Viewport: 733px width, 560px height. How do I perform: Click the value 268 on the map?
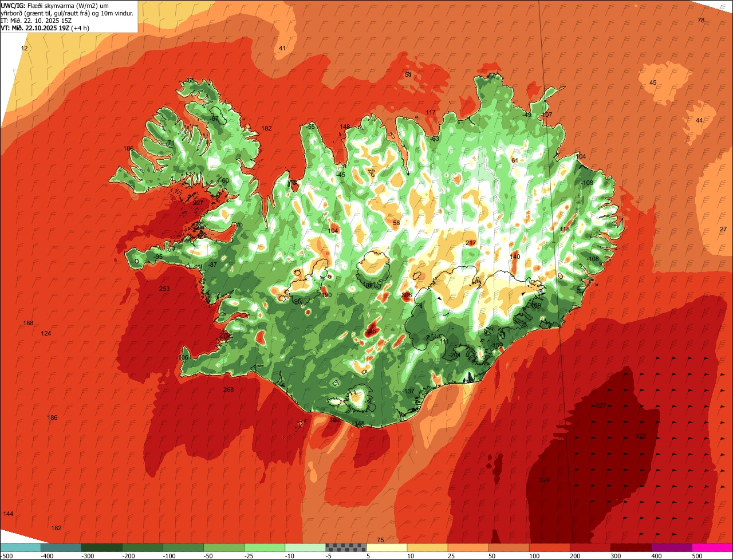point(228,390)
